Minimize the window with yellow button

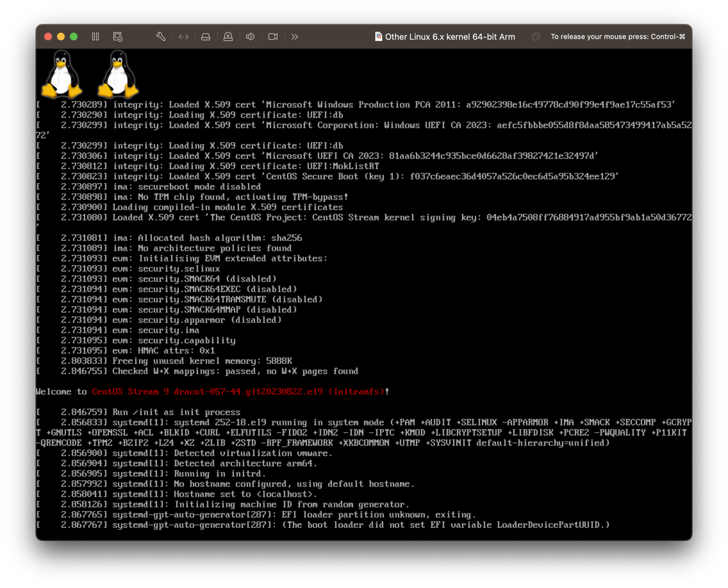[x=61, y=37]
